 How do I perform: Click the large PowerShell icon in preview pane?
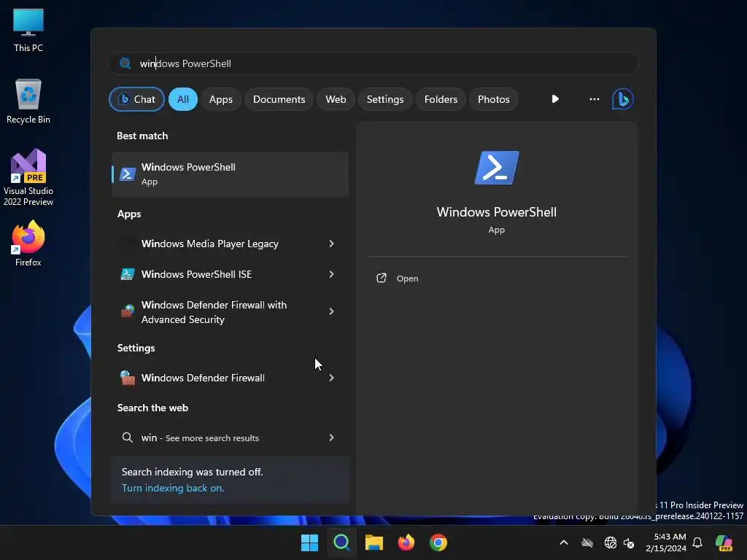click(x=496, y=168)
